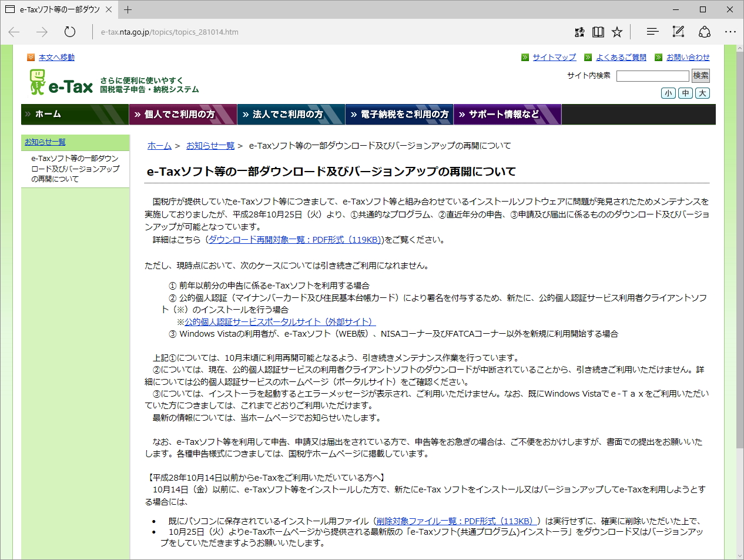Switch font size to 小
Viewport: 744px width, 560px height.
[668, 93]
